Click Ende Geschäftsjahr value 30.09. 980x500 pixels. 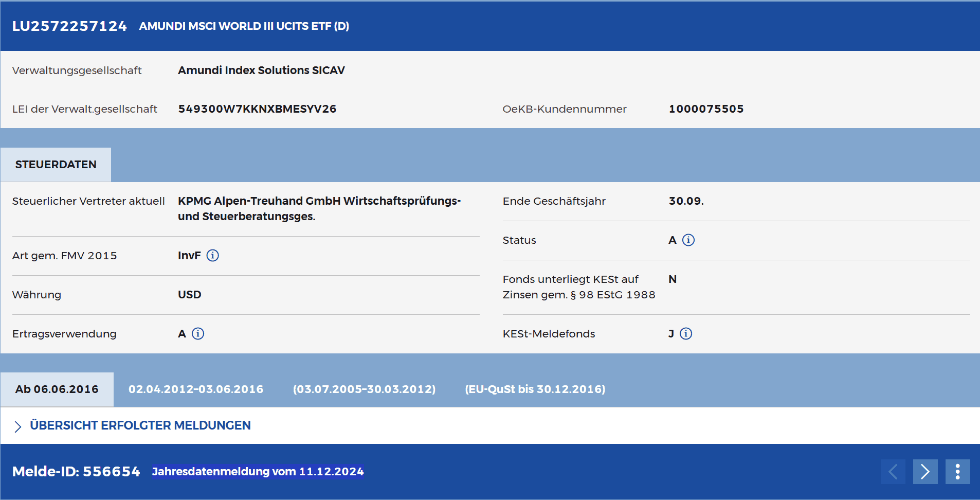click(686, 201)
